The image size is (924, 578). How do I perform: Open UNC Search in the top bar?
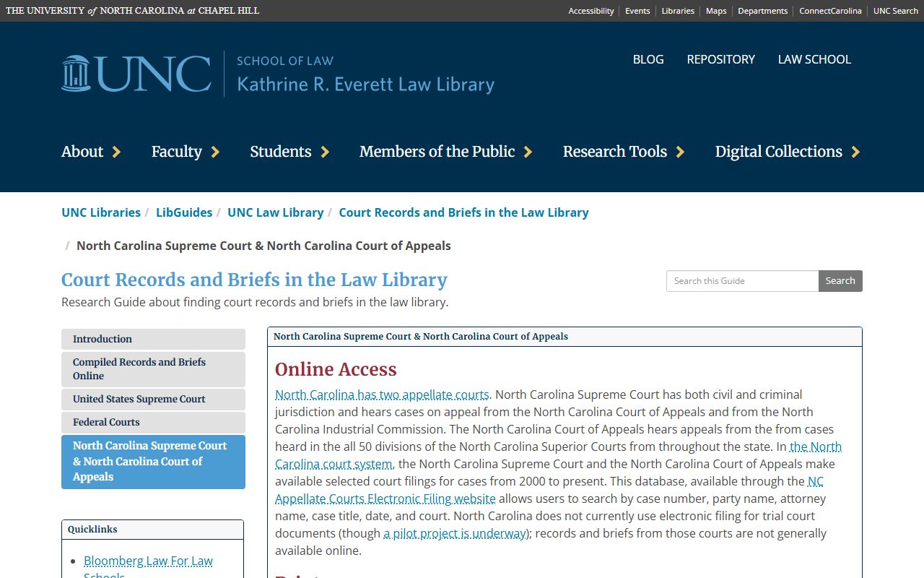click(896, 11)
